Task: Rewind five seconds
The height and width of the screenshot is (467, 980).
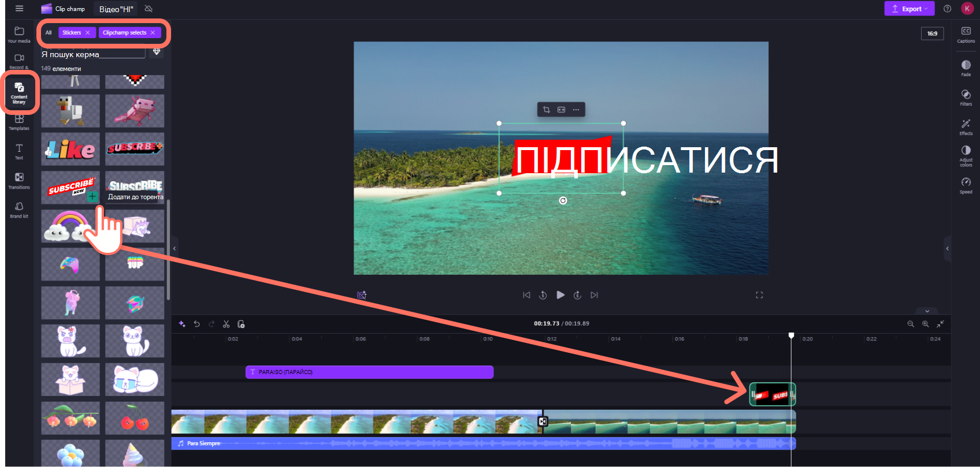Action: (543, 295)
